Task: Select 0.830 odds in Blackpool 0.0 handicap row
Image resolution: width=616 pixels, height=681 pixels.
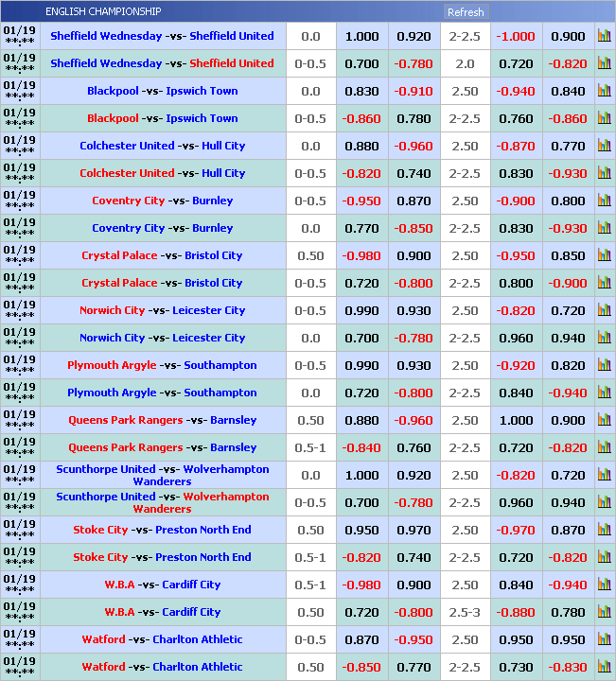Action: tap(361, 91)
